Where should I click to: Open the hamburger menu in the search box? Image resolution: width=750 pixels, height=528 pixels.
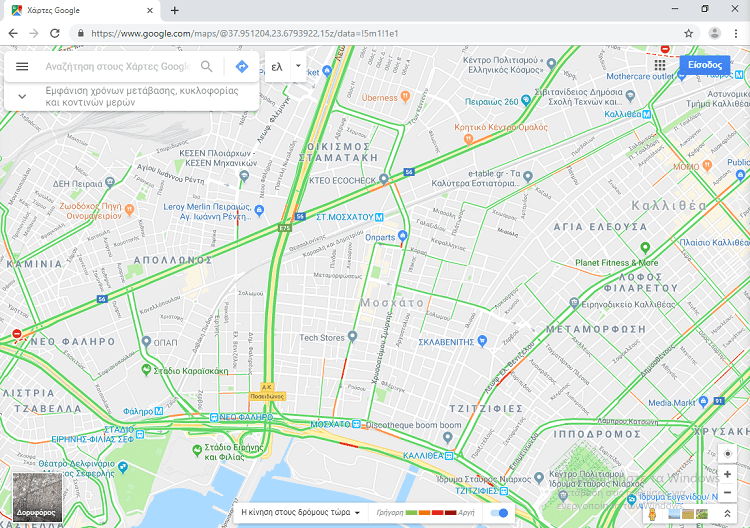(x=22, y=66)
